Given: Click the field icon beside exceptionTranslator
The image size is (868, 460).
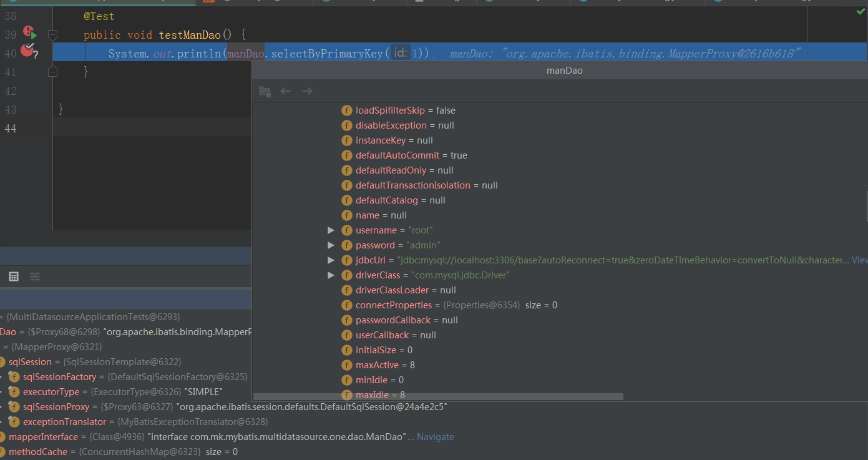Looking at the screenshot, I should (14, 422).
